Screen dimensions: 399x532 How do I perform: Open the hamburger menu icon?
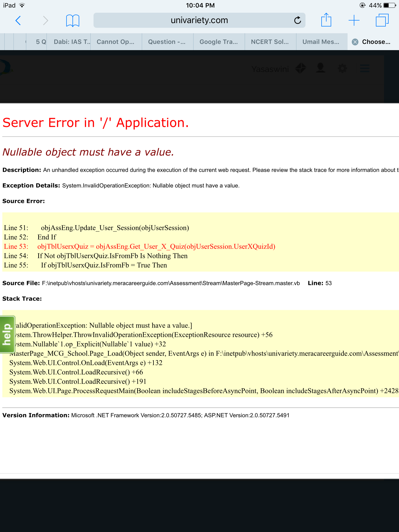pos(365,68)
